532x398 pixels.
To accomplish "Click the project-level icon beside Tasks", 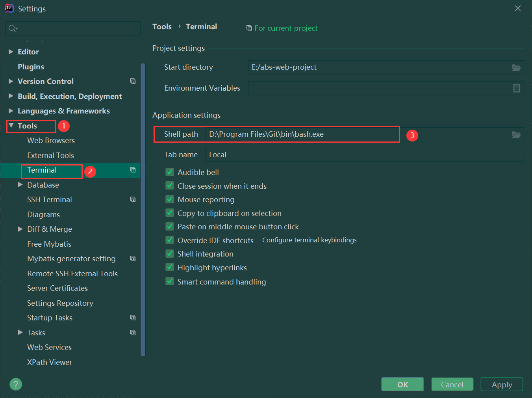I will pyautogui.click(x=133, y=333).
